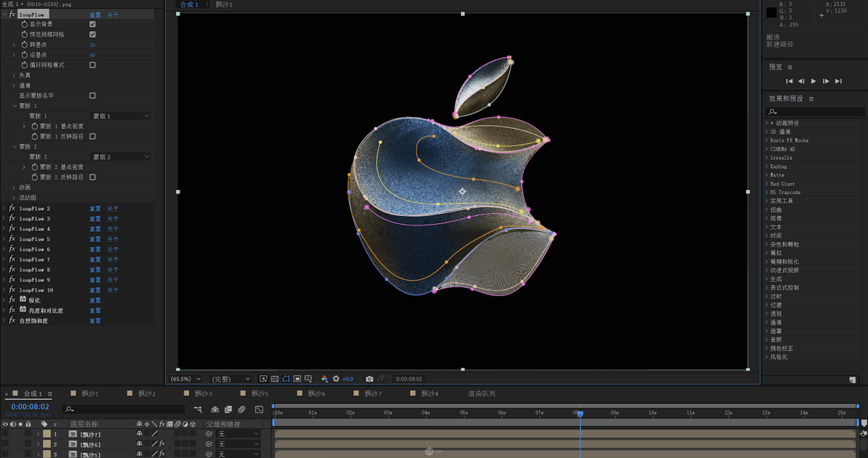This screenshot has width=868, height=458.
Task: Switch to the 飘沙7 timeline tab
Action: point(373,394)
